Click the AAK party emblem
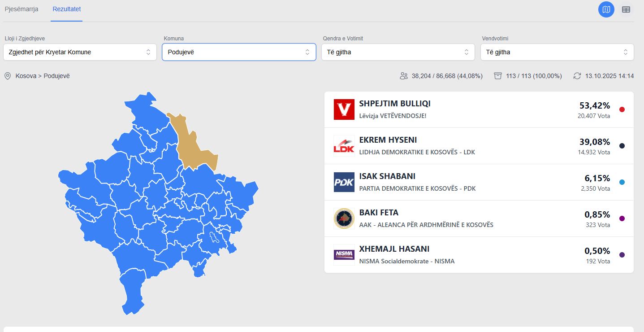The width and height of the screenshot is (644, 332). [x=344, y=218]
